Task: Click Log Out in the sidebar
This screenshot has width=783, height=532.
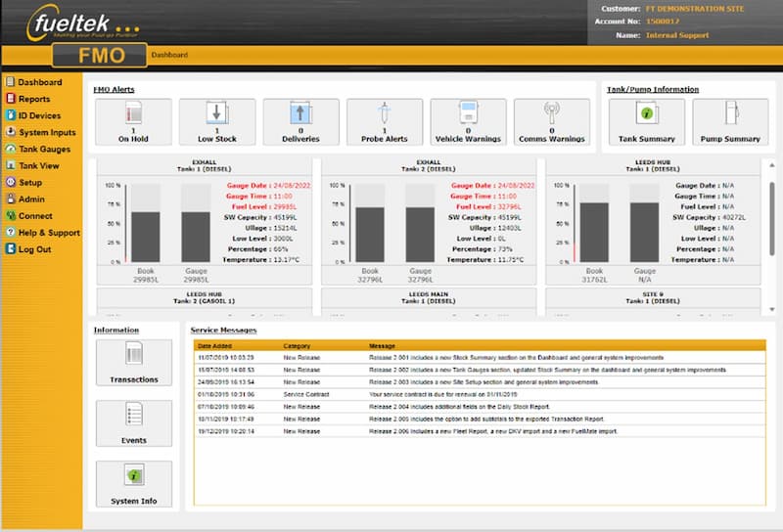Action: tap(34, 249)
